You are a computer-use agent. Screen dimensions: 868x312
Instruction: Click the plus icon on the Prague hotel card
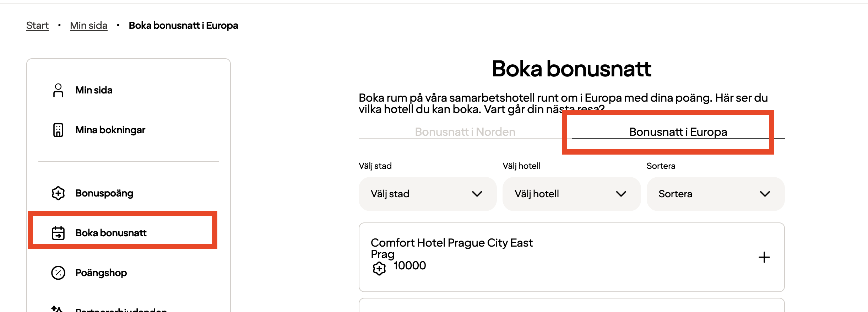pyautogui.click(x=764, y=257)
